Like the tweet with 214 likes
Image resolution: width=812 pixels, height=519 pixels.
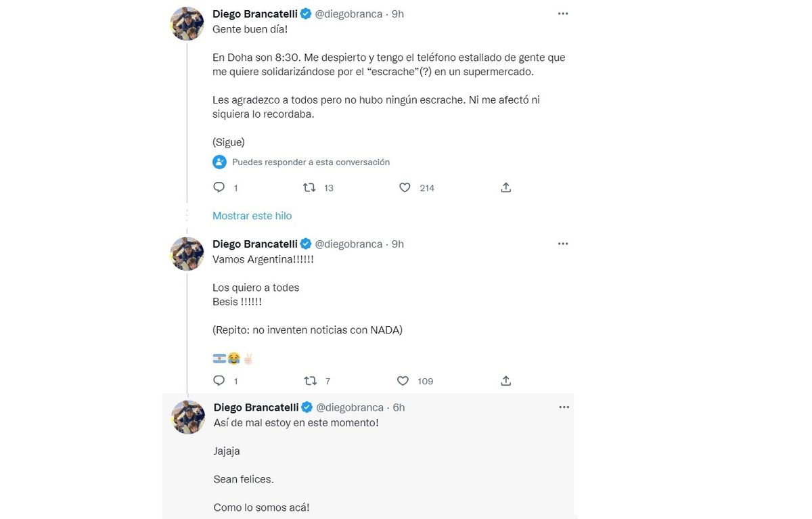coord(405,187)
